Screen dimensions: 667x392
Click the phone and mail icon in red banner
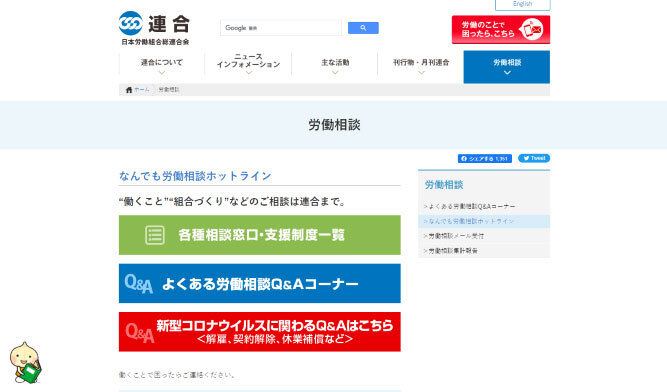click(x=531, y=29)
